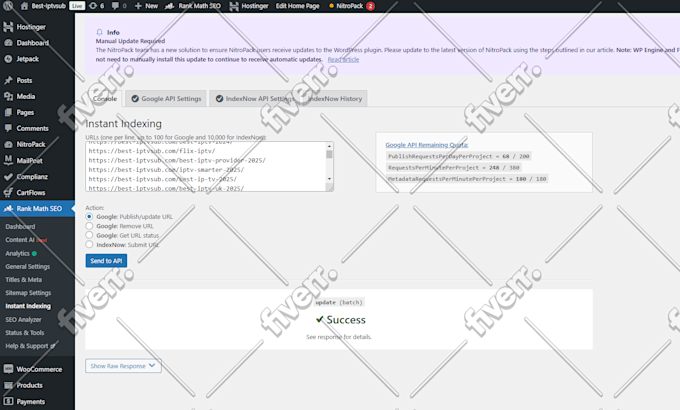Click the WordPress logo icon in admin bar
Viewport: 680px width, 410px height.
(8, 6)
